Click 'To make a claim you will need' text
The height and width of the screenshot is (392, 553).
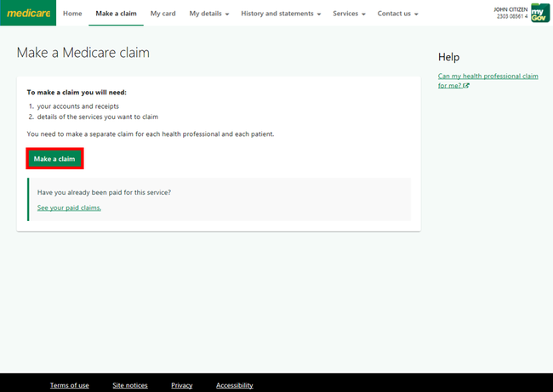click(x=77, y=93)
